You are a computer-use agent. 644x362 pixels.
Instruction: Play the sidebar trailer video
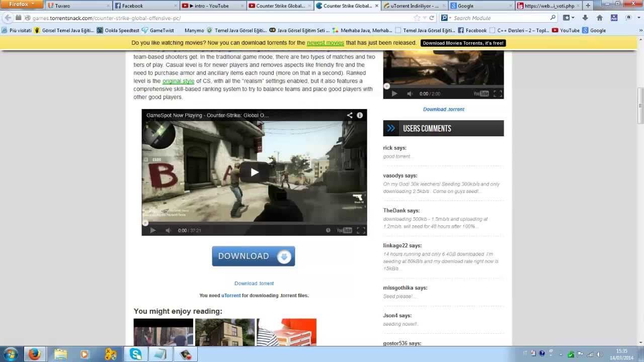pyautogui.click(x=394, y=94)
